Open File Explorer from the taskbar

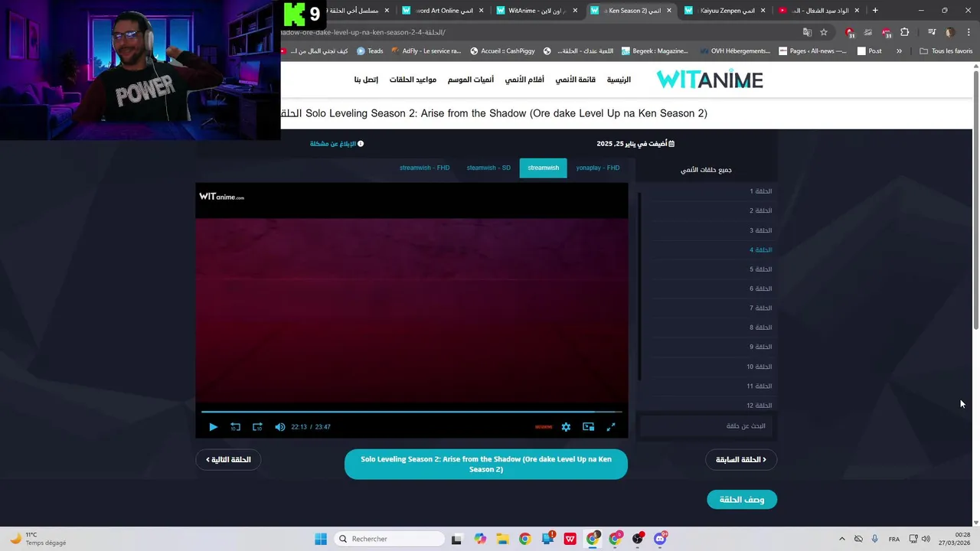click(502, 539)
